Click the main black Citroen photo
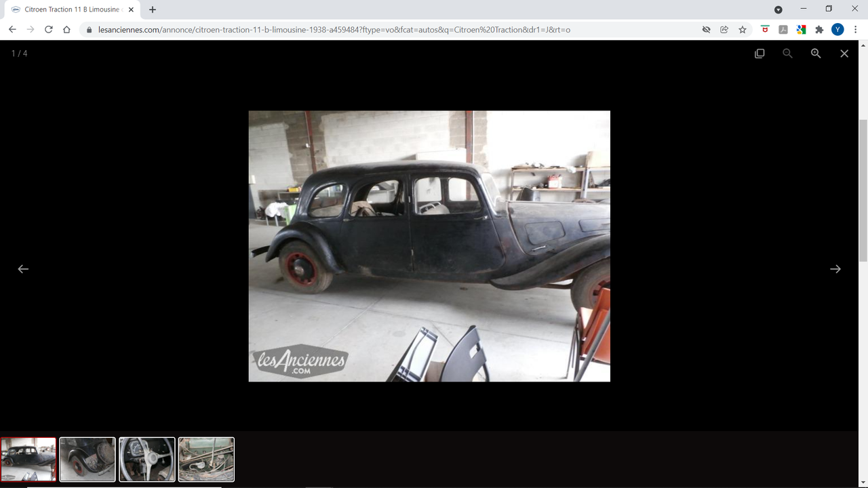The width and height of the screenshot is (868, 488). pyautogui.click(x=429, y=246)
